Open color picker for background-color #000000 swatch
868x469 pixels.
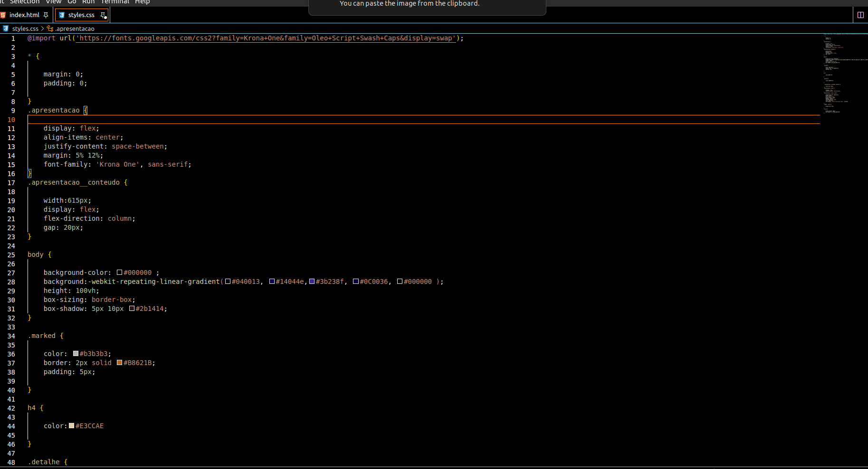120,272
